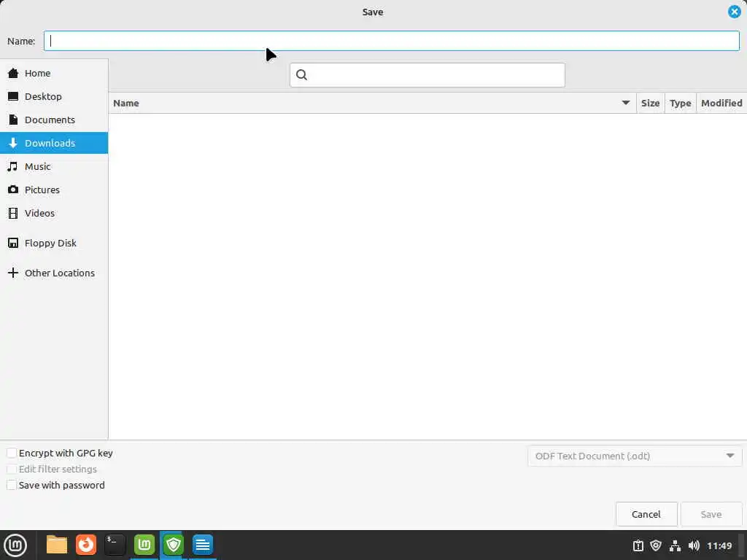This screenshot has height=560, width=747.
Task: Click the Pictures camera icon in sidebar
Action: pyautogui.click(x=13, y=190)
